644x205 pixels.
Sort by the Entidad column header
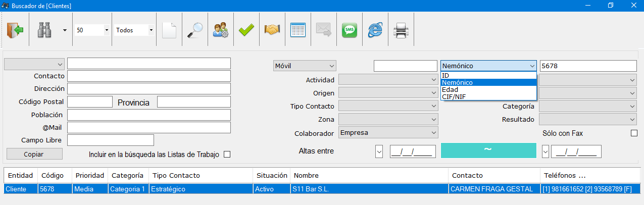pyautogui.click(x=21, y=175)
